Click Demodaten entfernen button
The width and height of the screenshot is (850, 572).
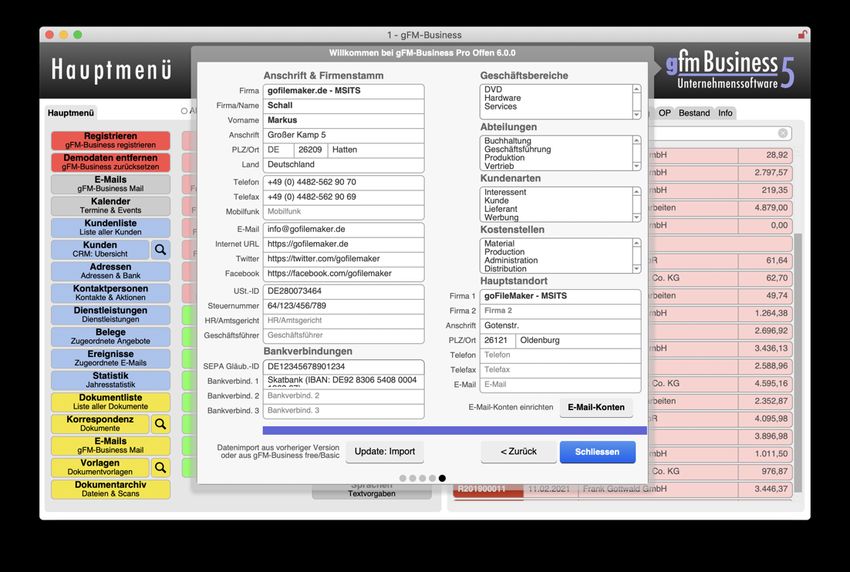click(111, 162)
